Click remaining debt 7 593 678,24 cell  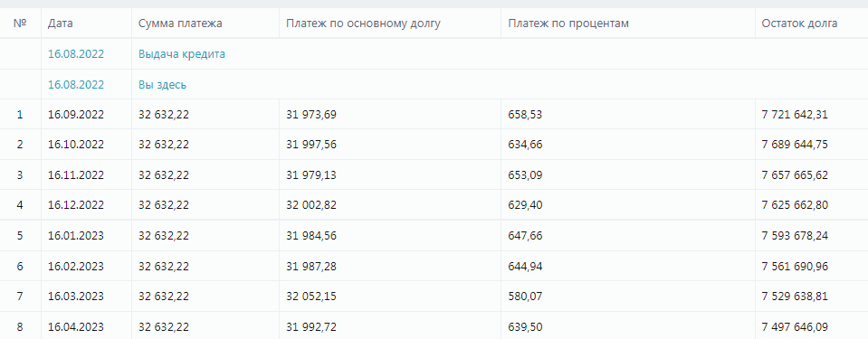tap(795, 236)
